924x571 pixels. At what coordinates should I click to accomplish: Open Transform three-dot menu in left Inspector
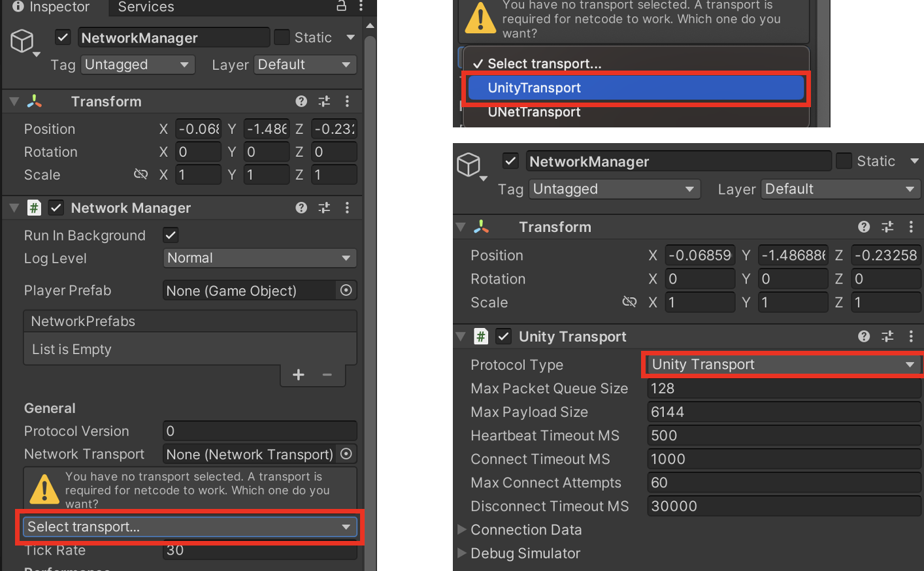coord(347,101)
